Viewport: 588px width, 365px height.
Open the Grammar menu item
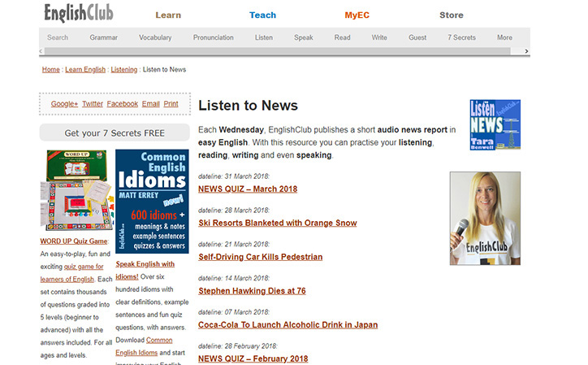103,37
